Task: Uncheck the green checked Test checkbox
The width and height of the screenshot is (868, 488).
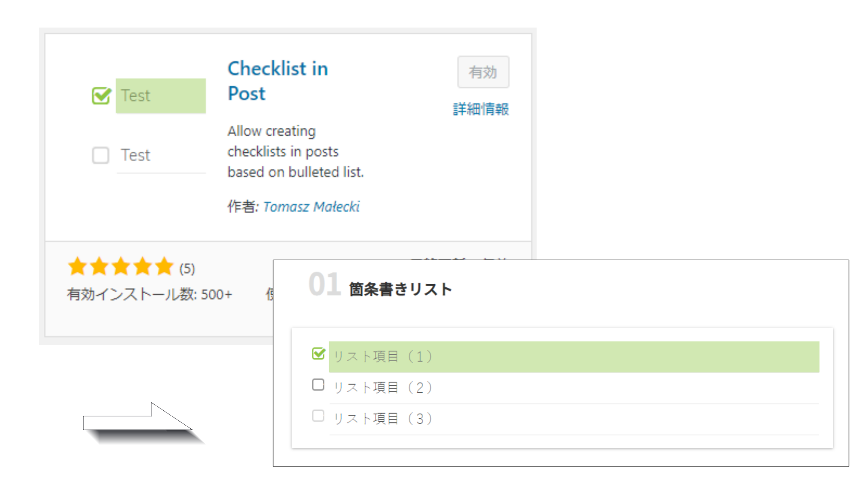Action: coord(101,96)
